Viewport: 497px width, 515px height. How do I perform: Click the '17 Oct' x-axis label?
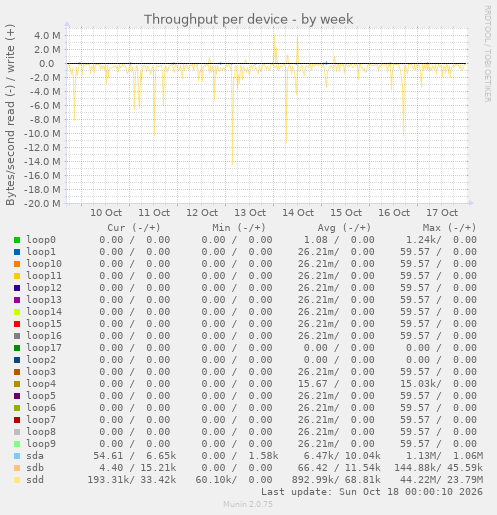(442, 213)
